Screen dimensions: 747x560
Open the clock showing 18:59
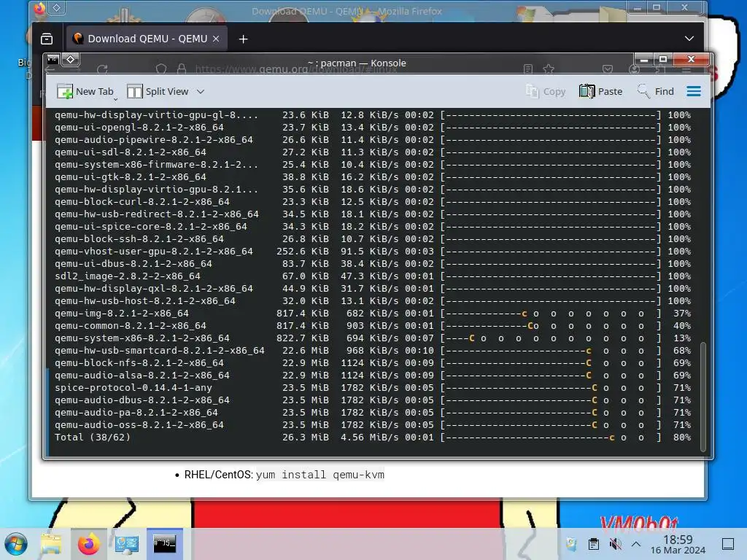(678, 544)
